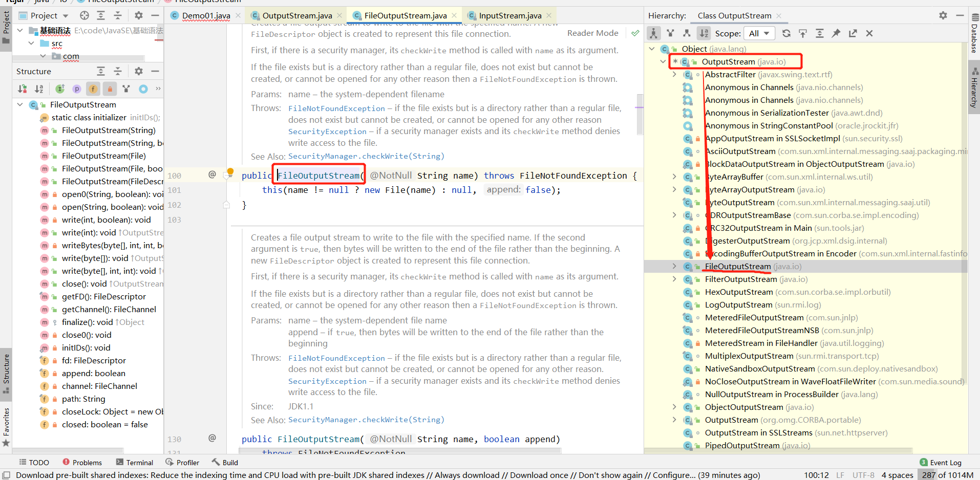Switch to Demo01.java editor tab

click(206, 16)
